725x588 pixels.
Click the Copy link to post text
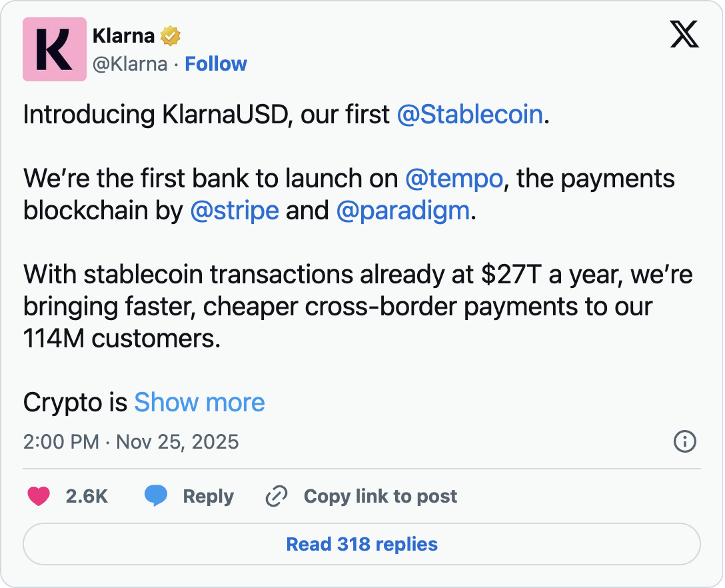[x=380, y=496]
